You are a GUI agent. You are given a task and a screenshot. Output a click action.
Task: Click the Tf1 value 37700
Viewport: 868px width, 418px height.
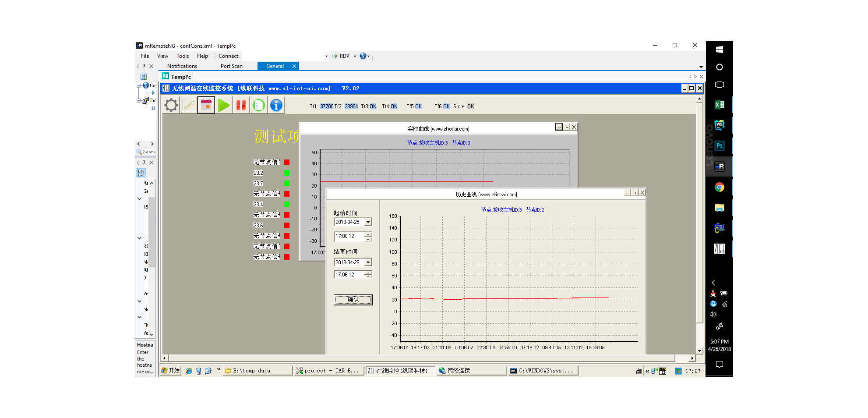327,106
